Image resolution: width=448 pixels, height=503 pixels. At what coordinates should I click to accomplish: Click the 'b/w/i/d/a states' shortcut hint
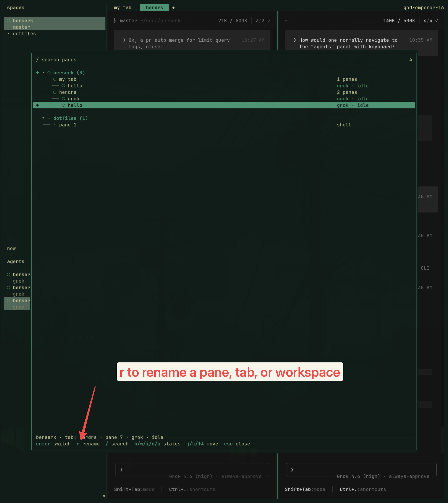coord(157,444)
